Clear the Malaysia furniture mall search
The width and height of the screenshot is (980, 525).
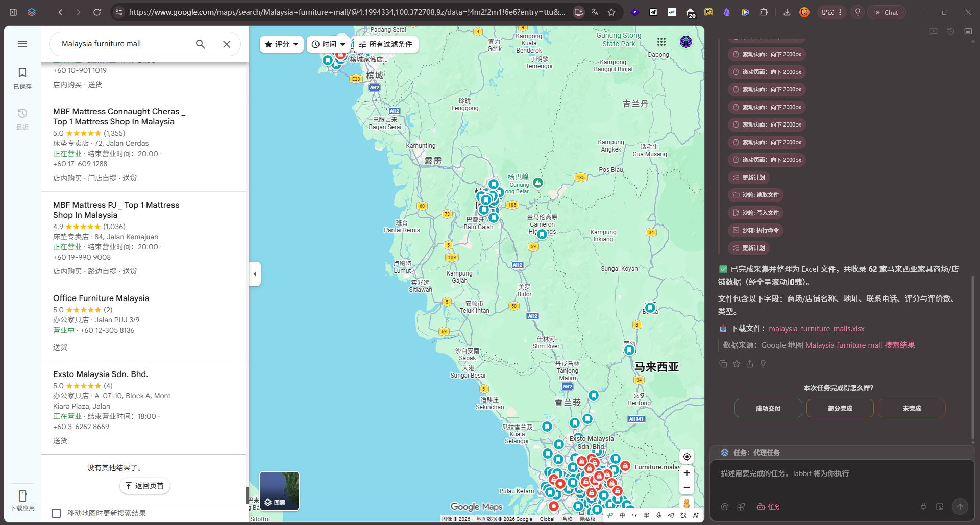(x=227, y=44)
